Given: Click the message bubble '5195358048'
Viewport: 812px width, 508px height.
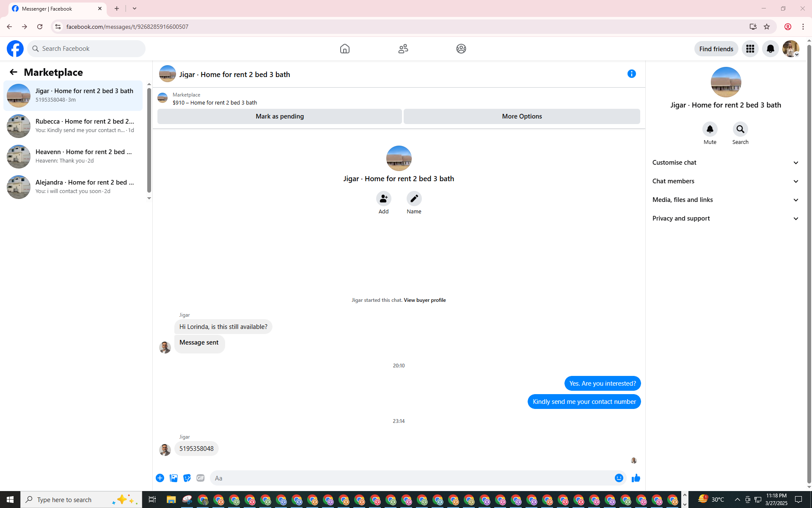Looking at the screenshot, I should pos(196,449).
